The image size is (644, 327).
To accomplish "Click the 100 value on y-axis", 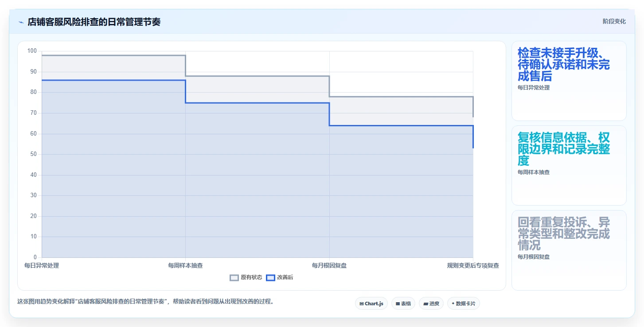I will [32, 51].
